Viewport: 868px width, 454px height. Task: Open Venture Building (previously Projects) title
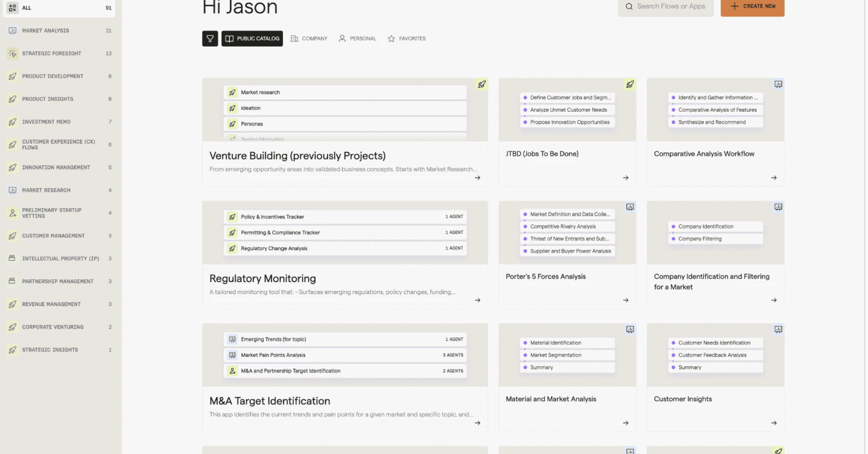pos(297,156)
